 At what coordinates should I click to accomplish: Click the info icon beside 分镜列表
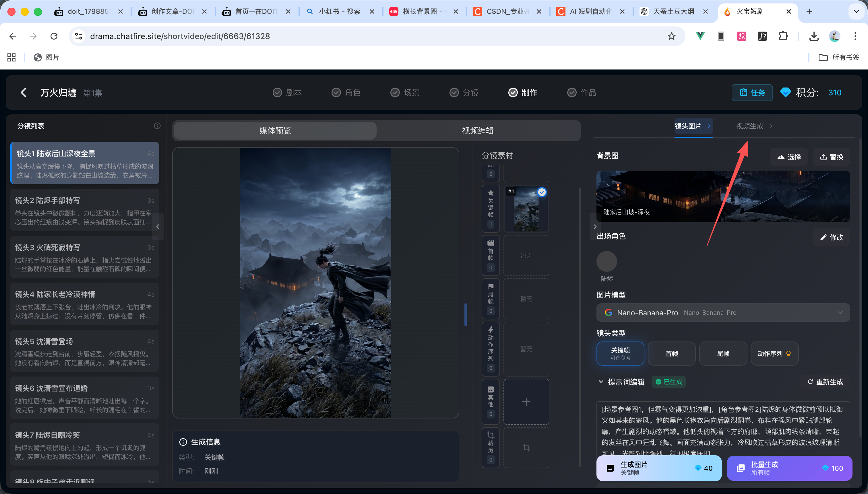pos(157,126)
